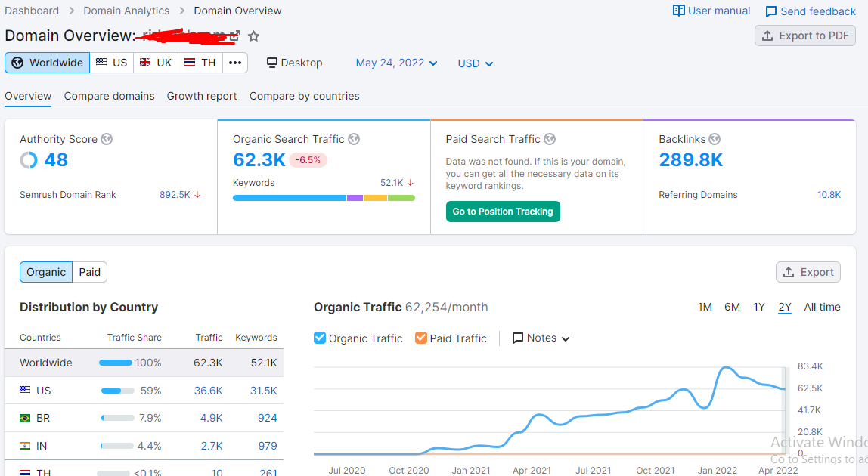Click the upload icon on Export to PDF
This screenshot has height=476, width=868.
(767, 36)
